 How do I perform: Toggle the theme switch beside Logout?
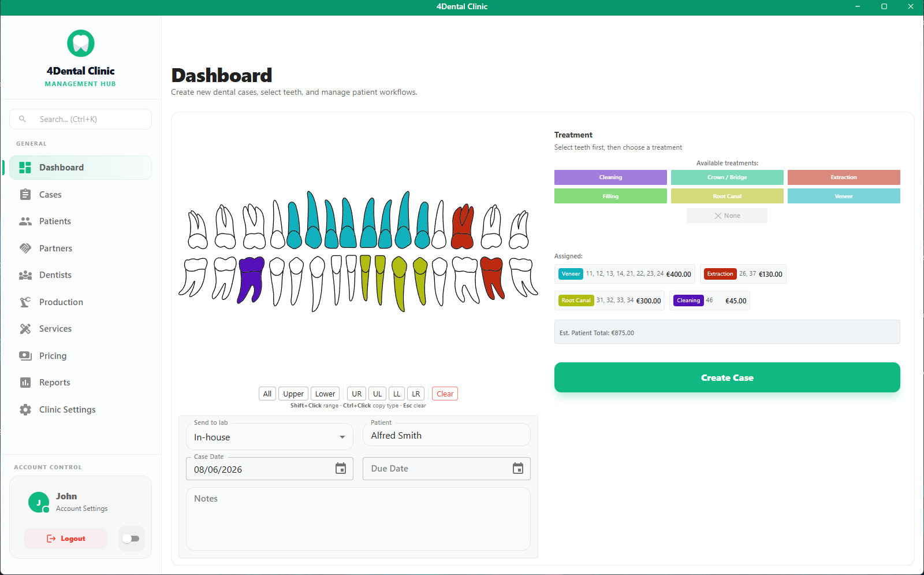131,539
